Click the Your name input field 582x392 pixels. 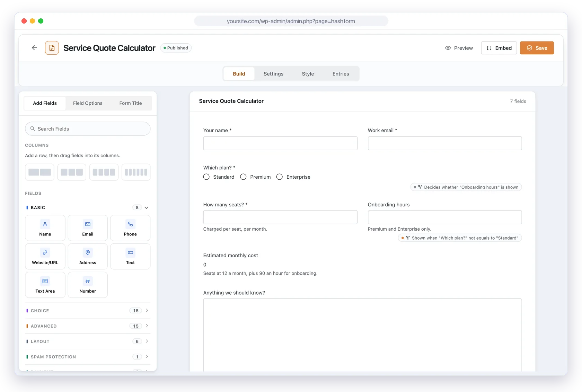point(280,143)
